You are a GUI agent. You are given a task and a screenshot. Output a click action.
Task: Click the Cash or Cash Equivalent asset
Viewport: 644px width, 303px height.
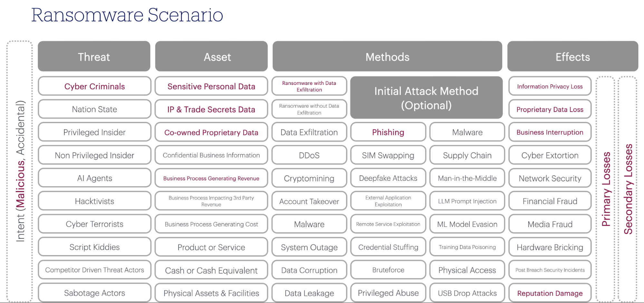click(x=211, y=270)
